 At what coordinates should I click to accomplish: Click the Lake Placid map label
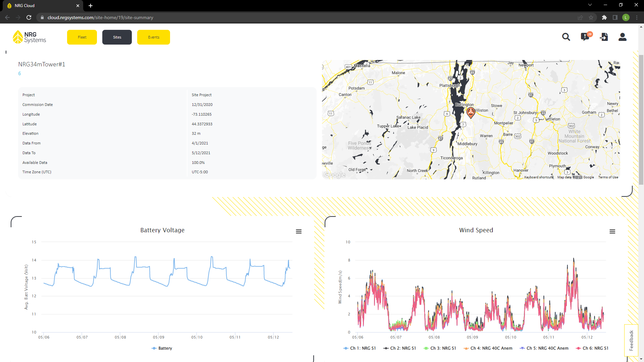click(418, 127)
